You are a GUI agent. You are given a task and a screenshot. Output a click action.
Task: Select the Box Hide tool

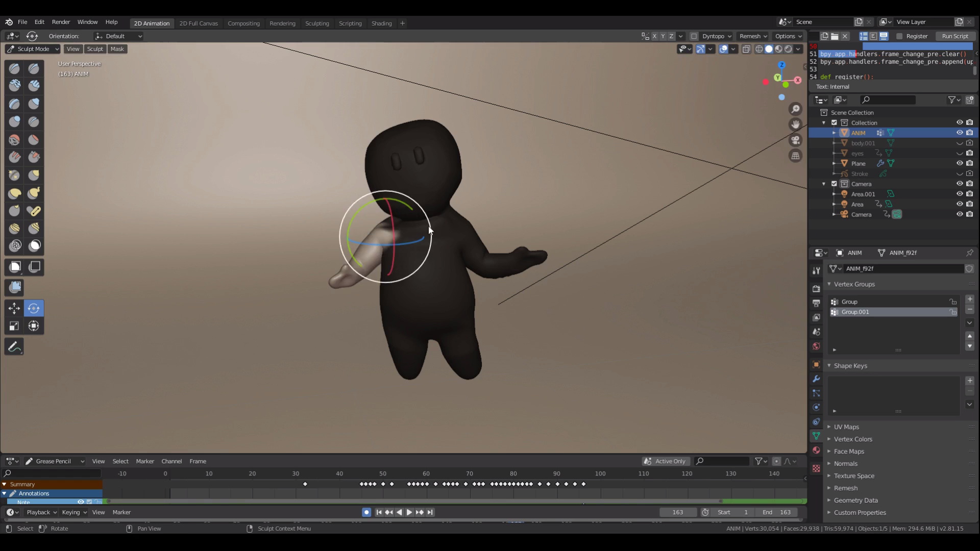pos(34,267)
